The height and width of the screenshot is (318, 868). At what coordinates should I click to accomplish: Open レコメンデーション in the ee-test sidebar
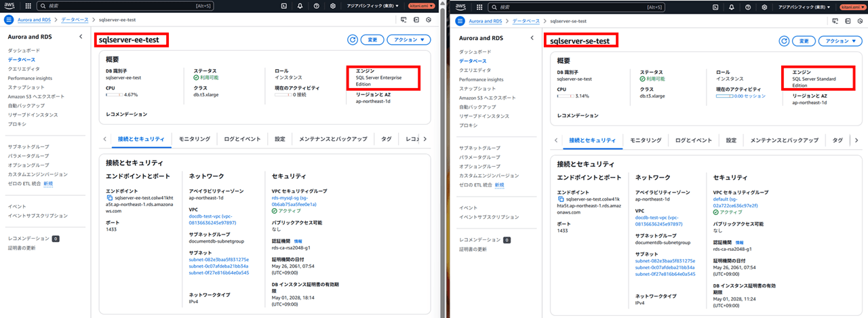coord(28,239)
